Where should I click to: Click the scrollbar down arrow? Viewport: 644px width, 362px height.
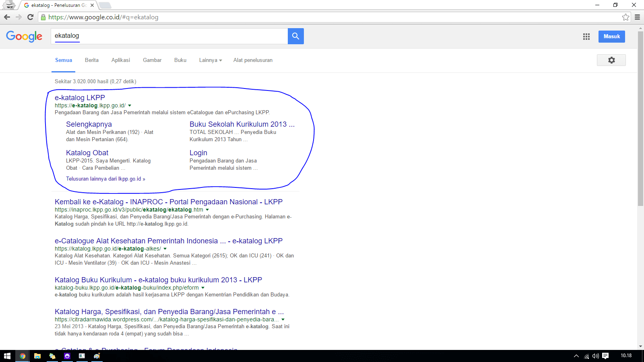point(640,346)
